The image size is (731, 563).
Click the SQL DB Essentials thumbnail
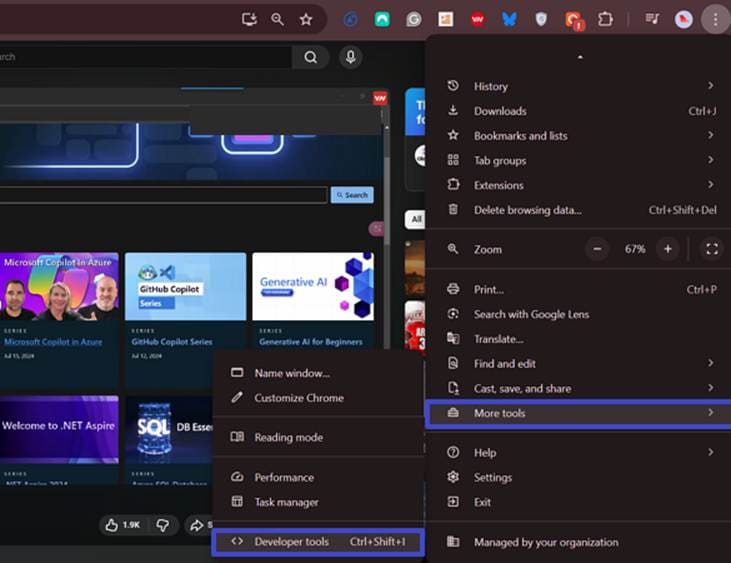169,429
